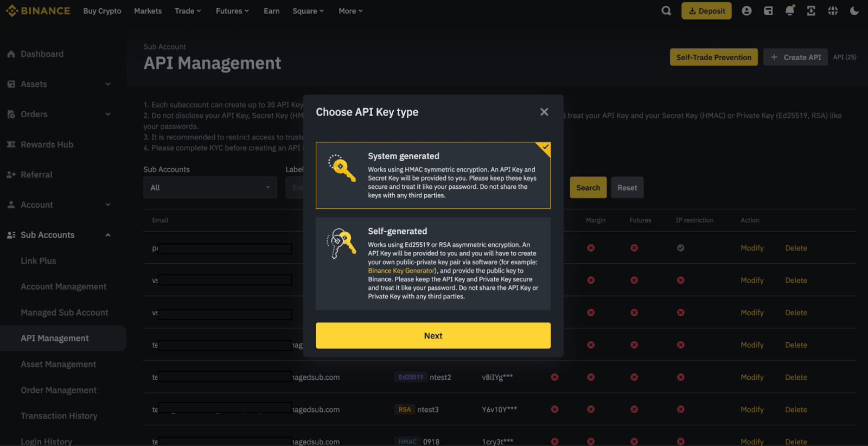Open the Sub Accounts All dropdown
Screen dimensions: 868x446
pos(210,188)
